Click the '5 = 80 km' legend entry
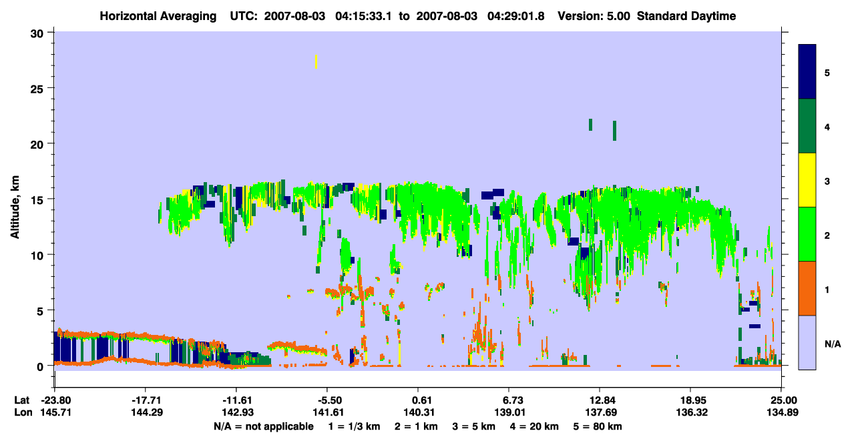The width and height of the screenshot is (868, 445). pyautogui.click(x=598, y=426)
